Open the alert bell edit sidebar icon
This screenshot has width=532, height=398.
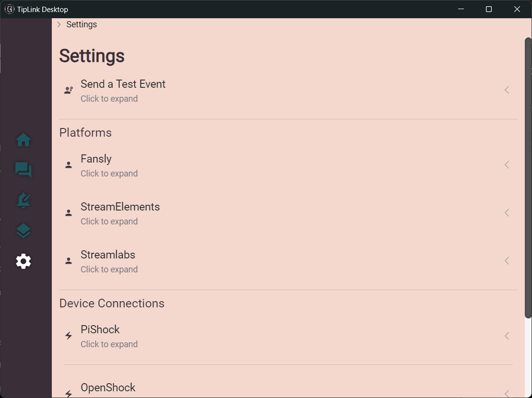coord(24,200)
